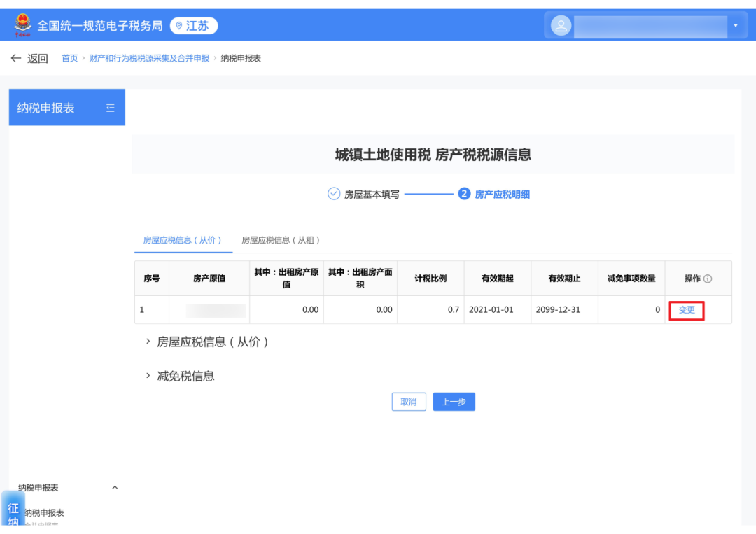756x534 pixels.
Task: Click the 上一步 button
Action: (454, 402)
